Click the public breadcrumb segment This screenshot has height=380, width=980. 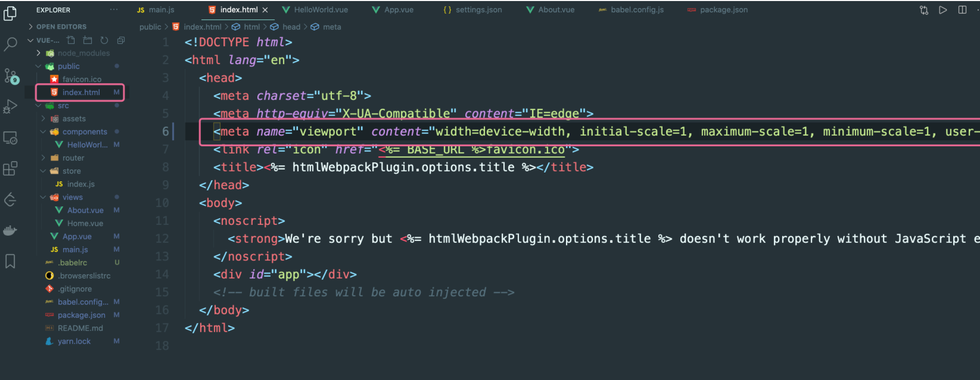[x=150, y=27]
